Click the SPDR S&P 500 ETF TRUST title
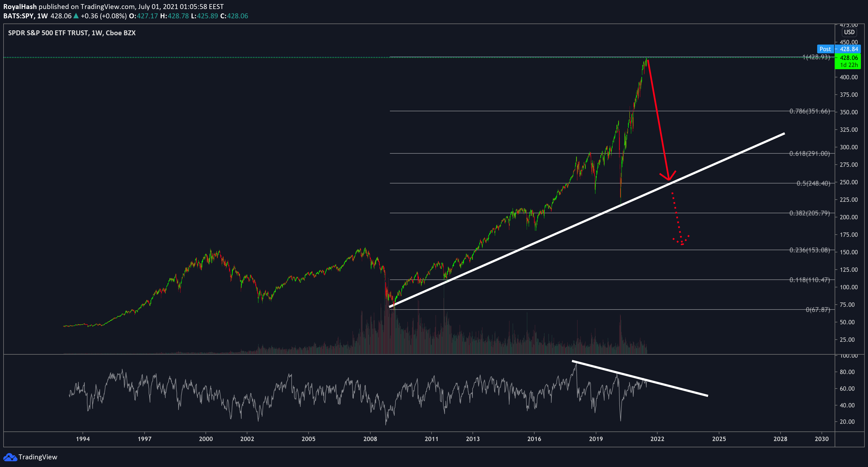Viewport: 868px width, 467px height. [x=48, y=33]
